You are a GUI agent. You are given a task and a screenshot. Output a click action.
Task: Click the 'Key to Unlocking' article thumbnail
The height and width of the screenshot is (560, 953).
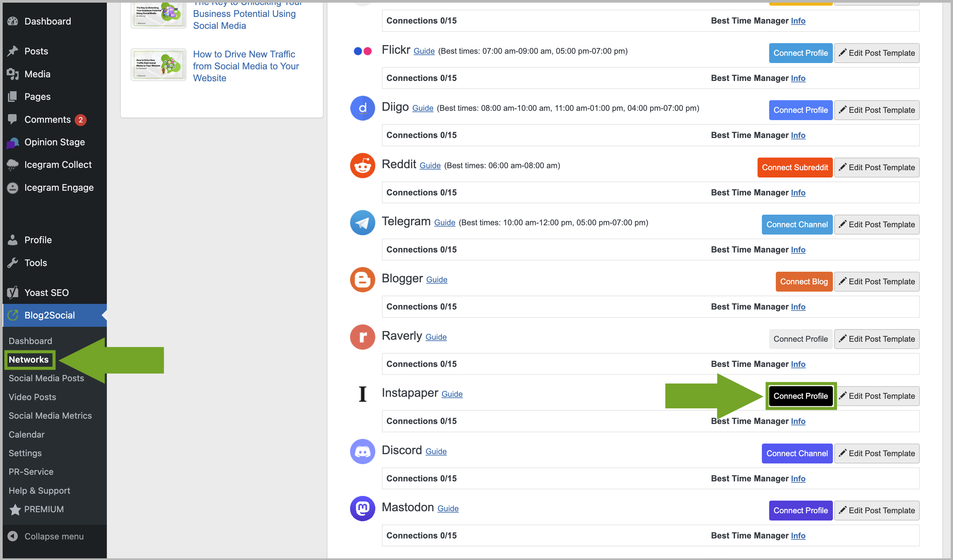(159, 15)
